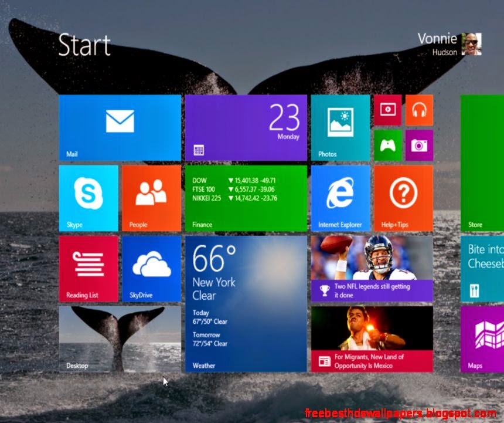The image size is (504, 423).
Task: Open the Help+Tips tile
Action: [403, 198]
